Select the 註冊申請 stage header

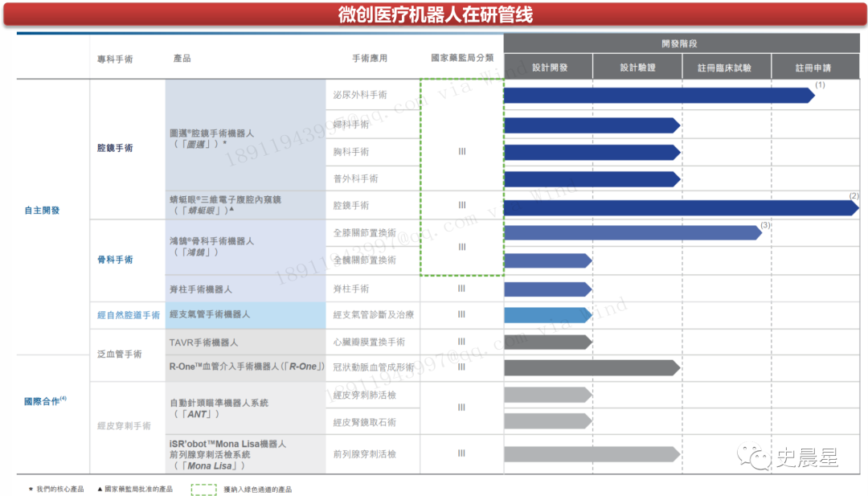coord(816,67)
